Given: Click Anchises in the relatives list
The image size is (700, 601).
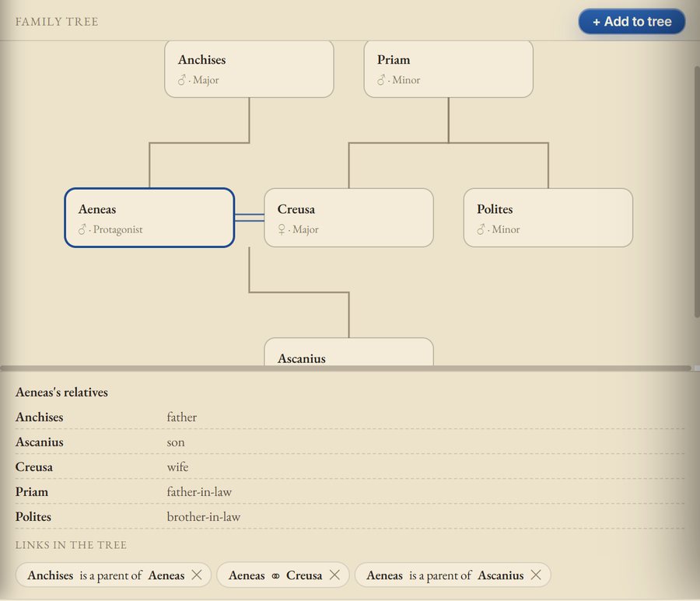Looking at the screenshot, I should pos(40,417).
